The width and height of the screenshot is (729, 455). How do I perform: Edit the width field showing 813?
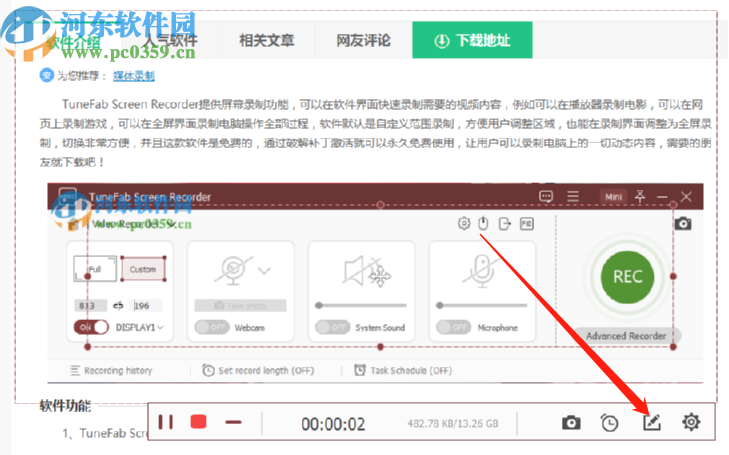(x=89, y=305)
